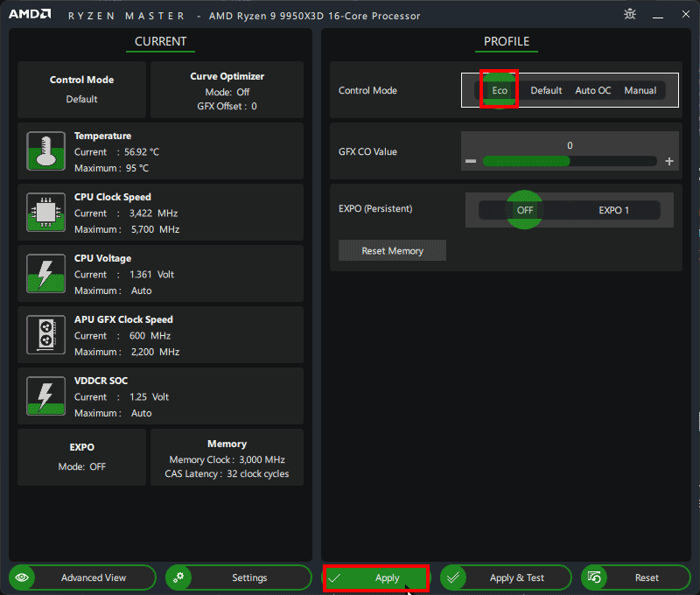Click the EXPO Mode: OFF text
700x595 pixels.
tap(81, 466)
